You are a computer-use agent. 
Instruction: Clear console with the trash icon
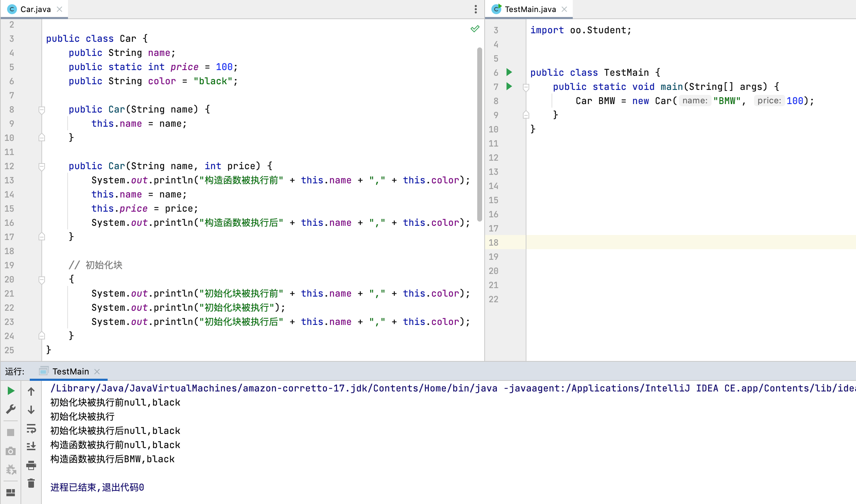click(x=31, y=483)
